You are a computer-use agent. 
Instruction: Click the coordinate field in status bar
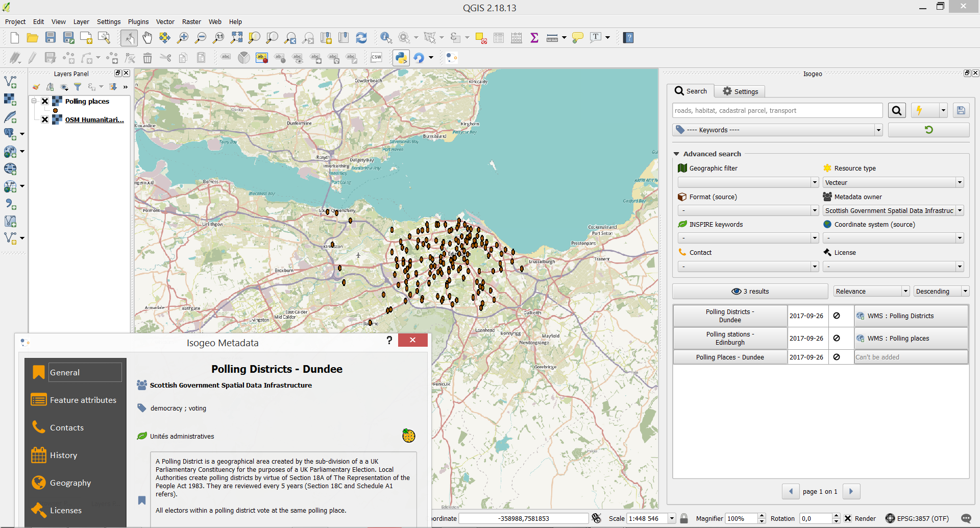point(524,518)
